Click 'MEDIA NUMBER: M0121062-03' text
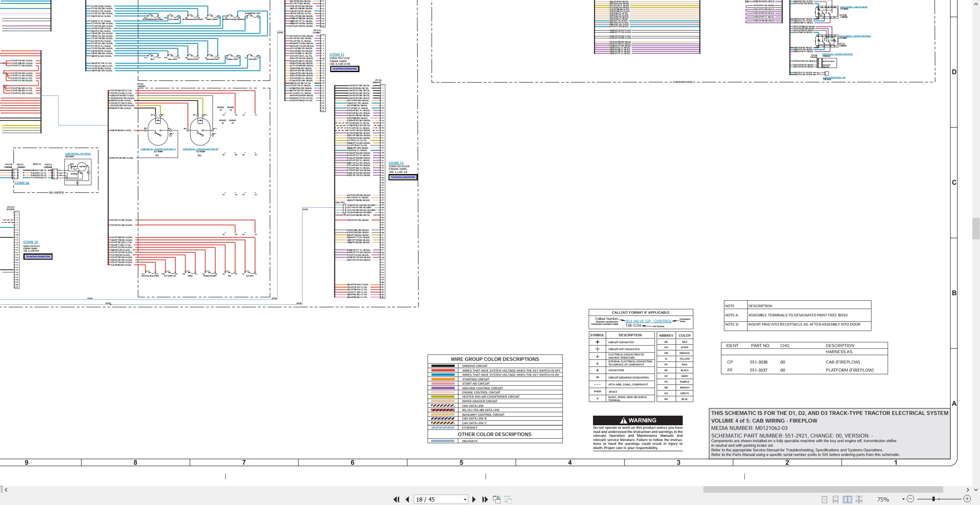This screenshot has width=980, height=505. click(749, 428)
